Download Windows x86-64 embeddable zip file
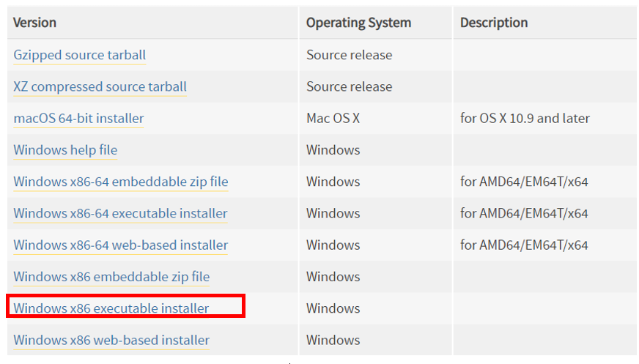Viewport: 639px width, 364px height. 121,182
